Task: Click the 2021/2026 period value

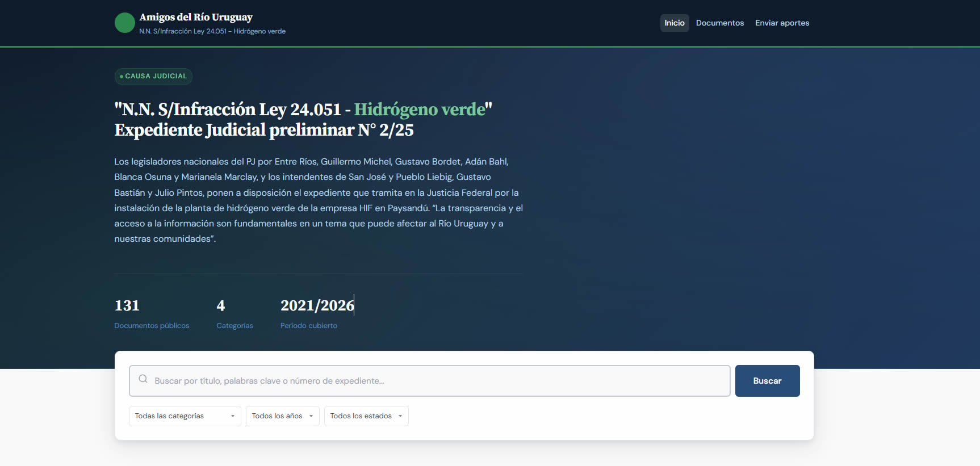Action: coord(317,305)
